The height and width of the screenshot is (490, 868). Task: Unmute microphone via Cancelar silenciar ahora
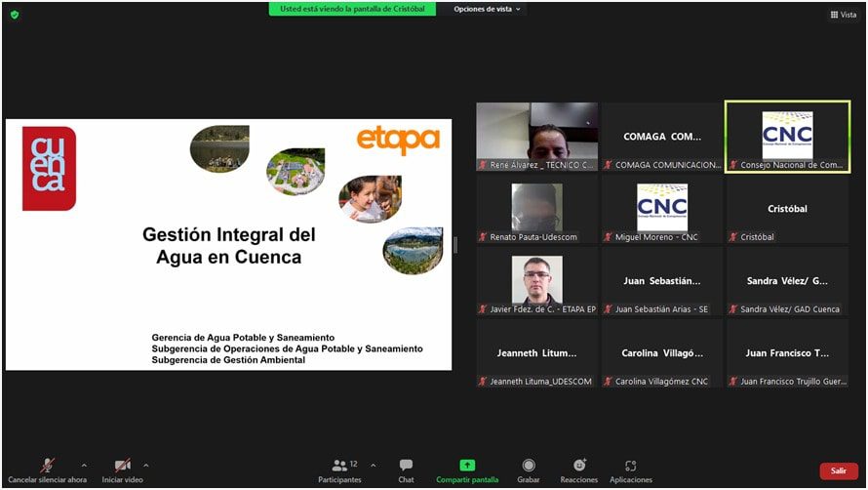click(x=47, y=470)
